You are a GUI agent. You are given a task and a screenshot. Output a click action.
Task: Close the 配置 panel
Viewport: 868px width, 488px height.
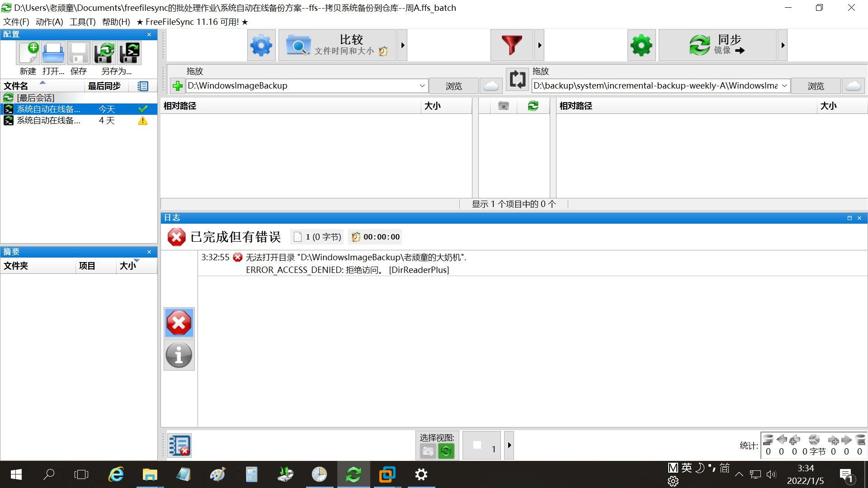tap(149, 34)
